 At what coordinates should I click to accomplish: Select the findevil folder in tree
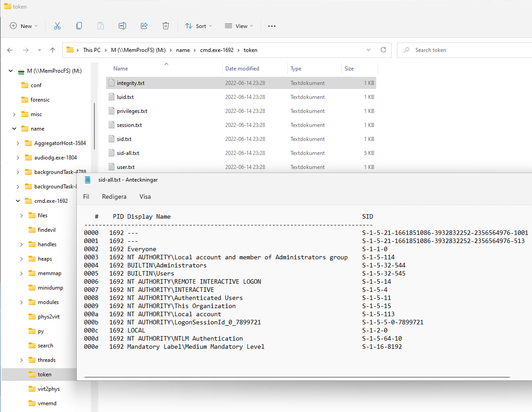[x=47, y=230]
